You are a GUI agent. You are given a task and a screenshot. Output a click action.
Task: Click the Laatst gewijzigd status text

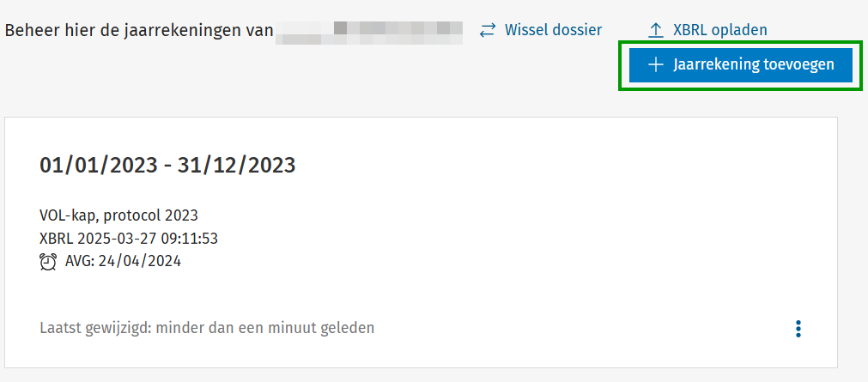(207, 328)
